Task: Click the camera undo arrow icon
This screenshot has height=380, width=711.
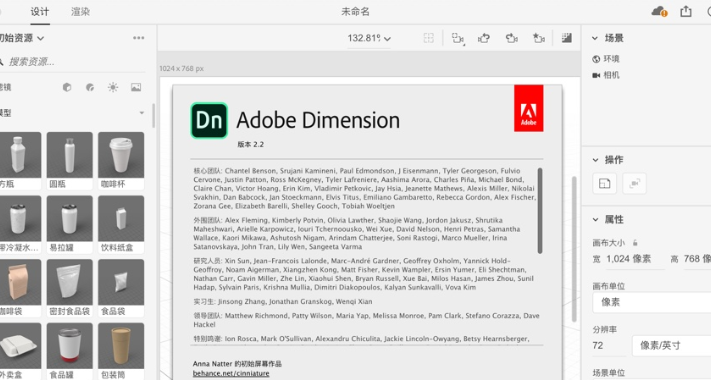Action: (x=484, y=39)
